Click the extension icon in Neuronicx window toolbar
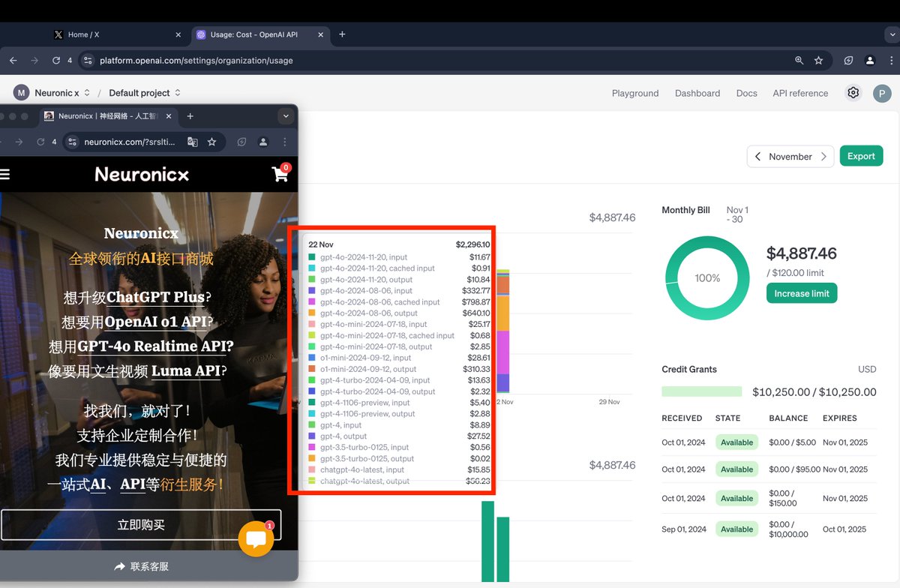 click(242, 142)
